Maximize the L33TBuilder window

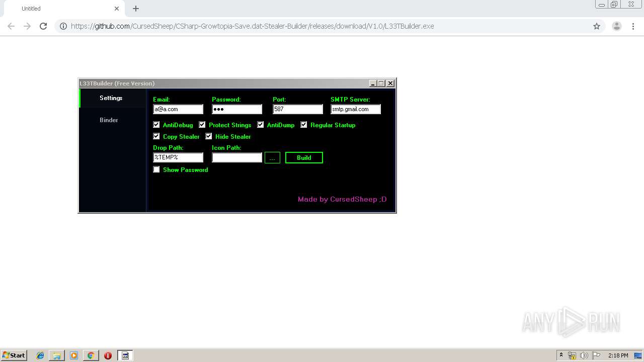tap(381, 83)
